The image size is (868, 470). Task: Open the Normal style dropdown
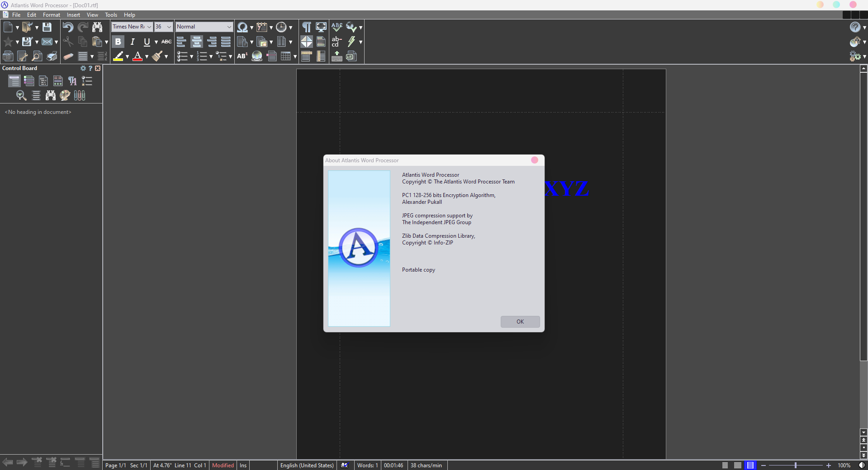(229, 27)
